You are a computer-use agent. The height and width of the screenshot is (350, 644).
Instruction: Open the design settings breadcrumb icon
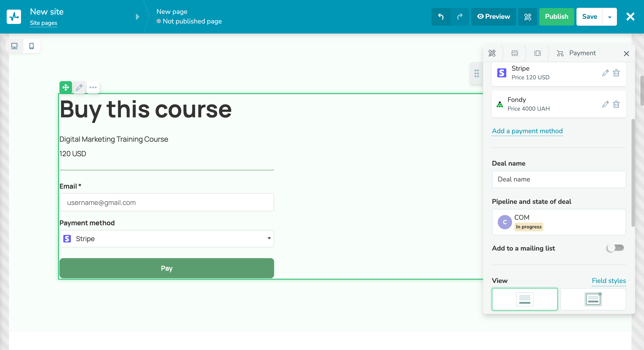[492, 53]
